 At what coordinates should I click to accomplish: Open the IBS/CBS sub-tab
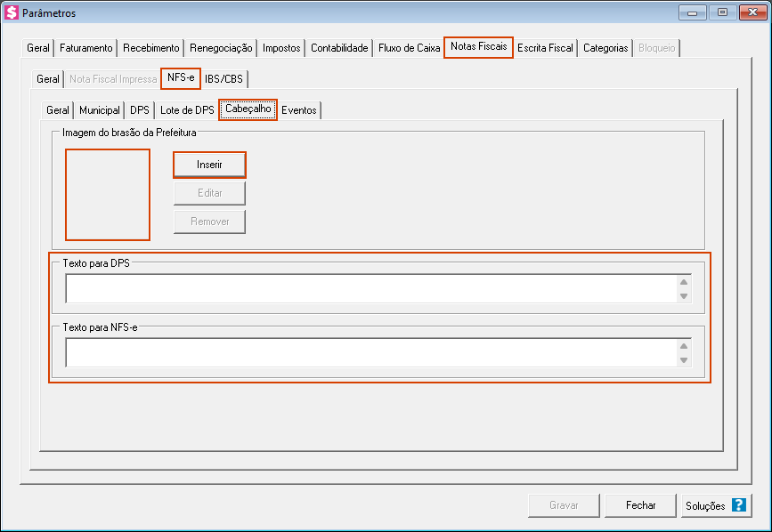click(x=223, y=79)
